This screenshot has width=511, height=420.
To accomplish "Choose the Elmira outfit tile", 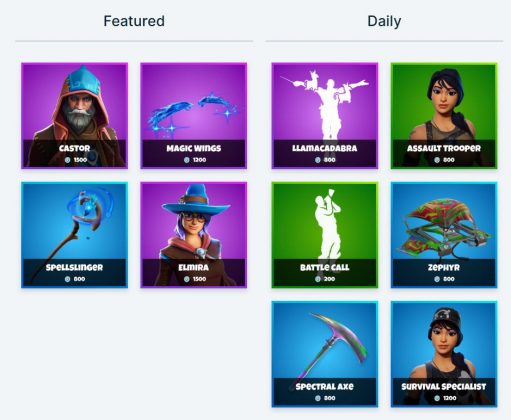I will [x=194, y=235].
